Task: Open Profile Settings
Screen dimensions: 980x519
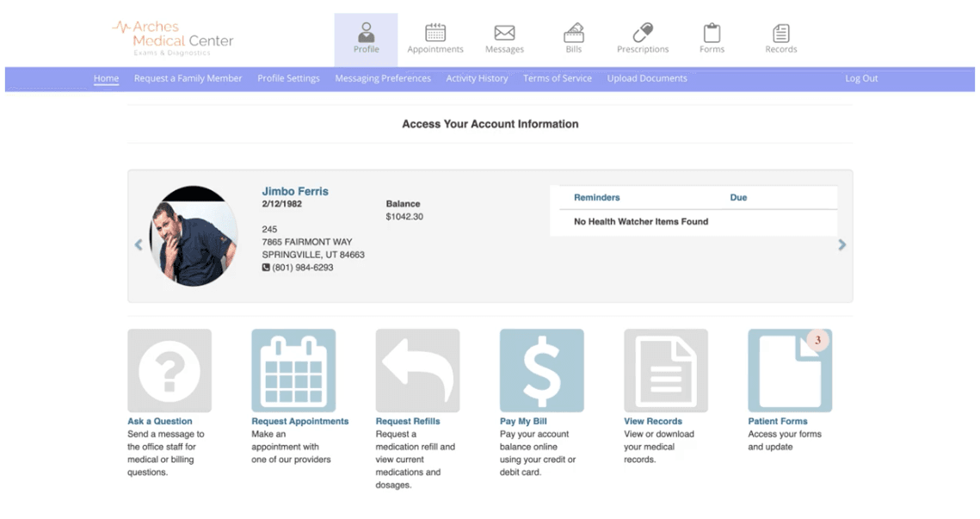Action: [x=288, y=78]
